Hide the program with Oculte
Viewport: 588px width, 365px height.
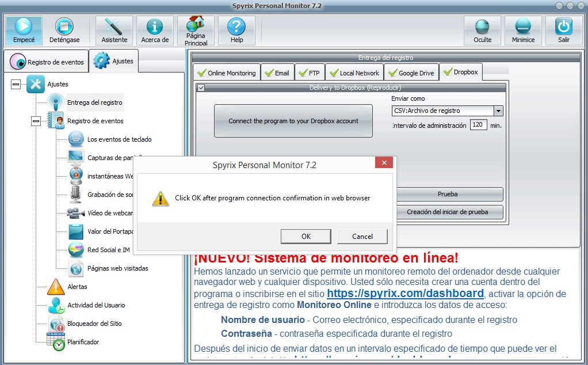[x=482, y=31]
